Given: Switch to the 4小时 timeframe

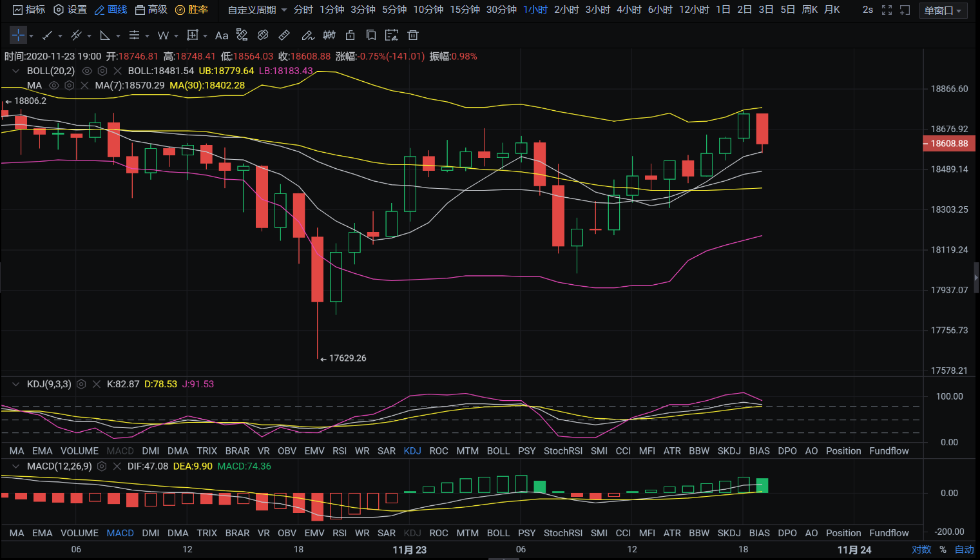Looking at the screenshot, I should [x=629, y=10].
